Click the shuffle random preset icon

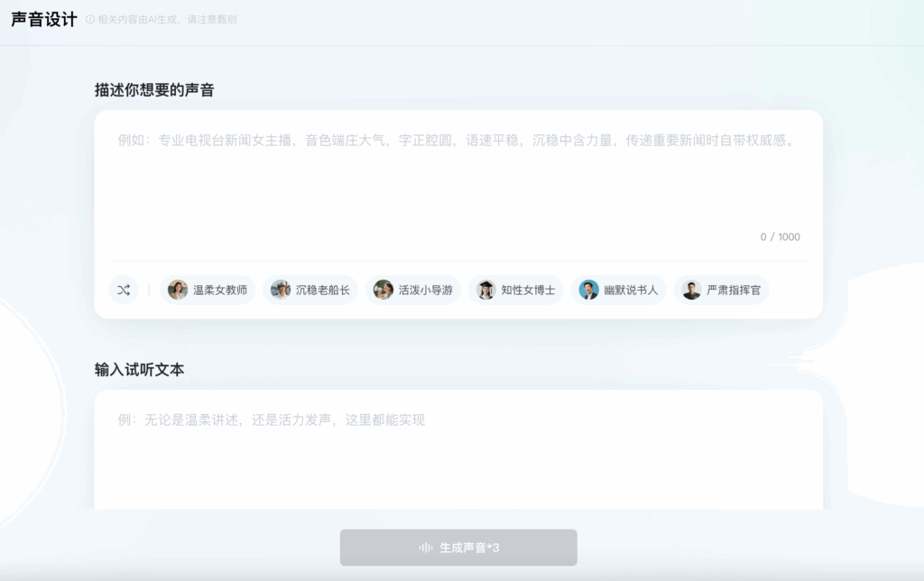[124, 290]
